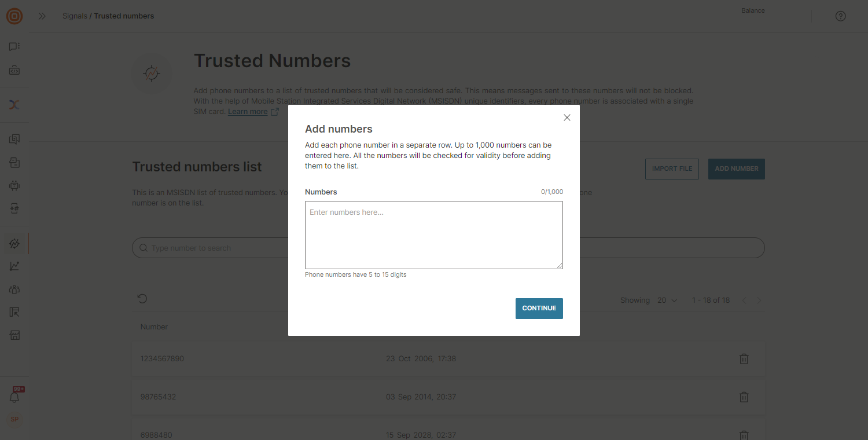Open the people sidebar icon
The height and width of the screenshot is (440, 868).
(x=14, y=289)
